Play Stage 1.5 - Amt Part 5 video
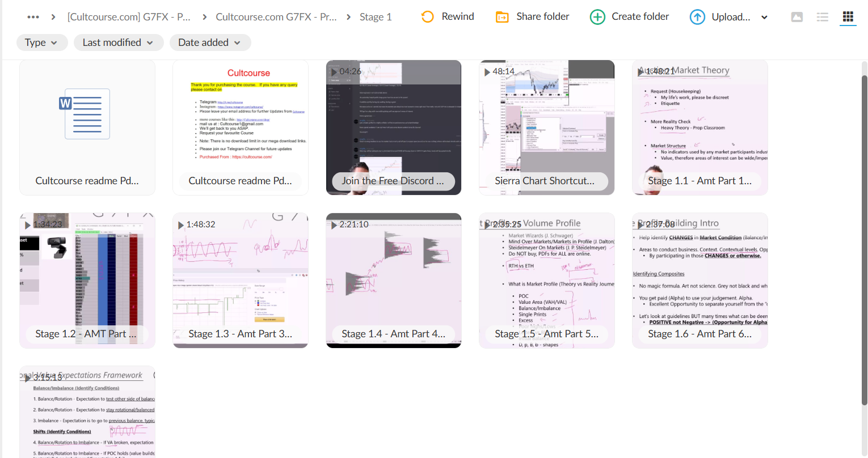 point(547,281)
